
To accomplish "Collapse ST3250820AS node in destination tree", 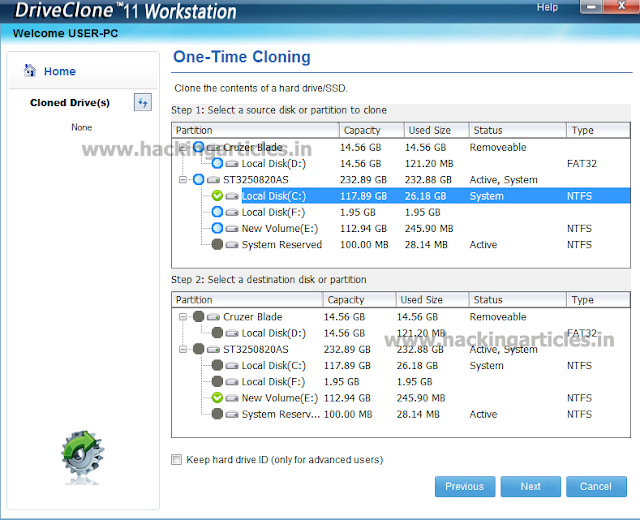I will tap(183, 349).
